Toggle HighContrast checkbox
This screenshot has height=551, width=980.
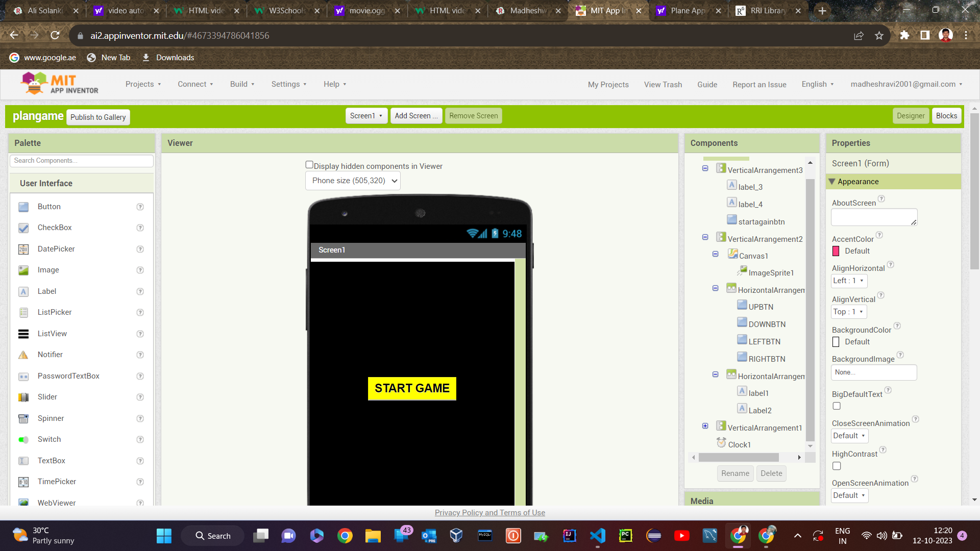coord(837,466)
